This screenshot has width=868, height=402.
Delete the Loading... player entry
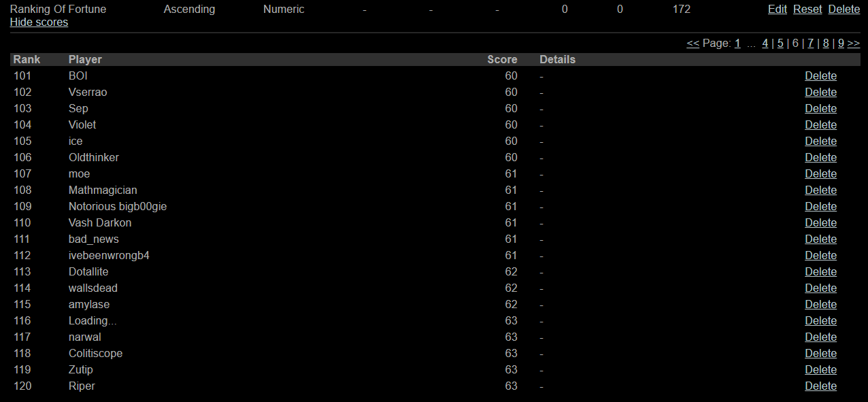click(820, 321)
